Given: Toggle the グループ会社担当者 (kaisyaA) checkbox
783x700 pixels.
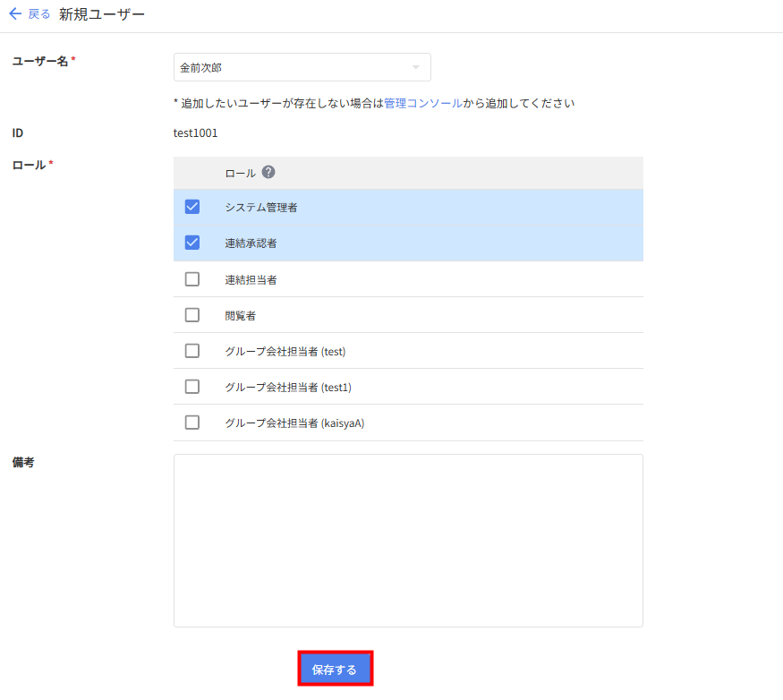Looking at the screenshot, I should tap(192, 423).
